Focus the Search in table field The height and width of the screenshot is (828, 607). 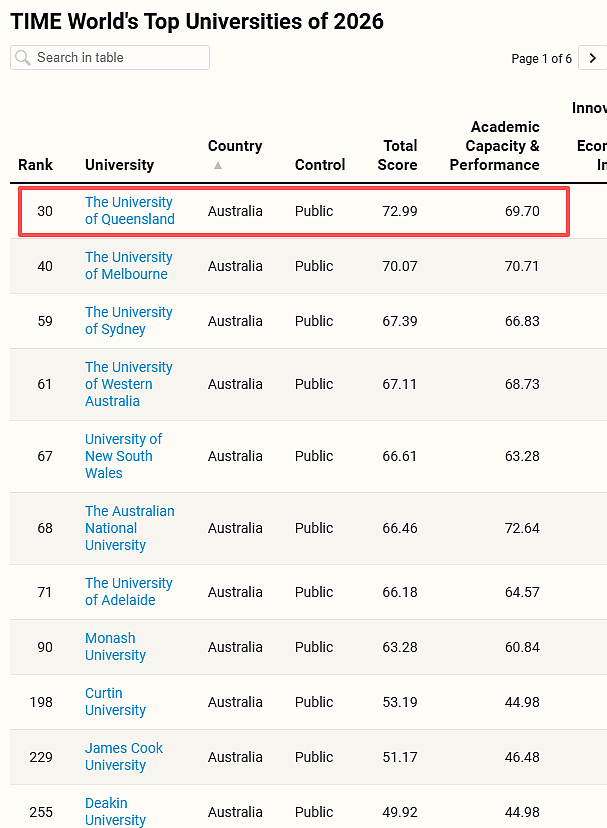[x=110, y=58]
